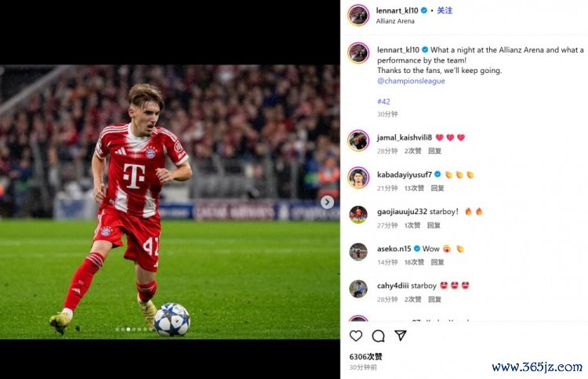Screen dimensions: 588x379
Task: Reply to jamal_kaishvili8 comment
Action: pos(434,151)
